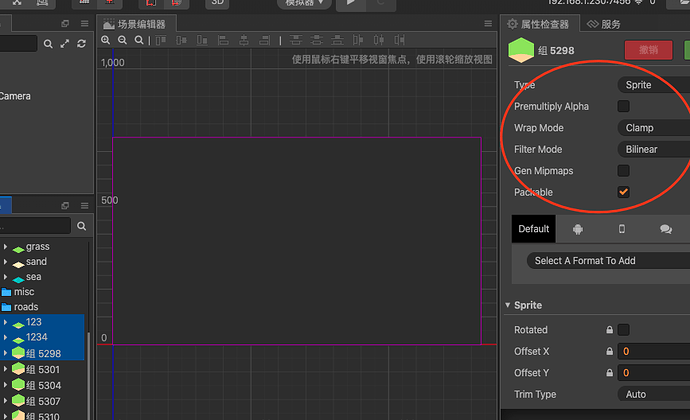The height and width of the screenshot is (420, 690).
Task: Click the assets panel search field
Action: 35,226
